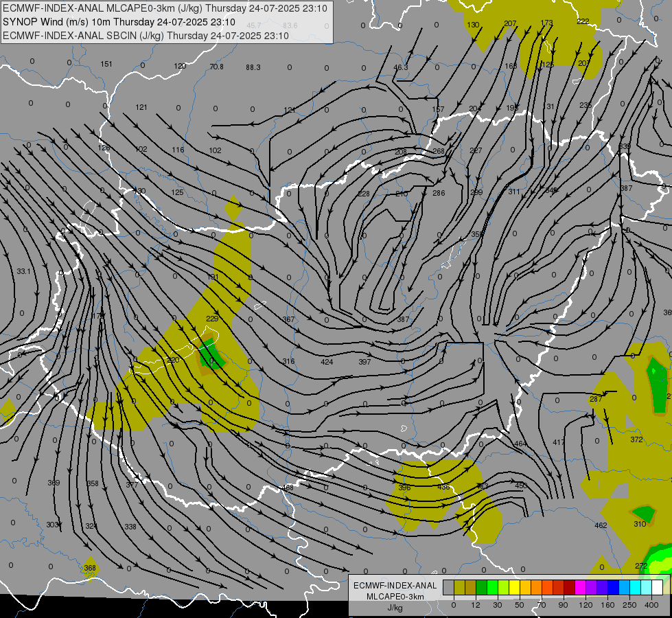Click the cyan legend swatch at 250
The height and width of the screenshot is (618, 672).
point(635,588)
